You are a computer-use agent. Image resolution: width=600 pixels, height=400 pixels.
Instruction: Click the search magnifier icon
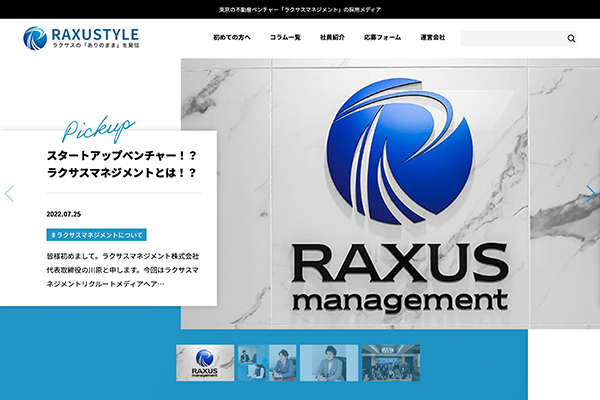click(x=571, y=38)
